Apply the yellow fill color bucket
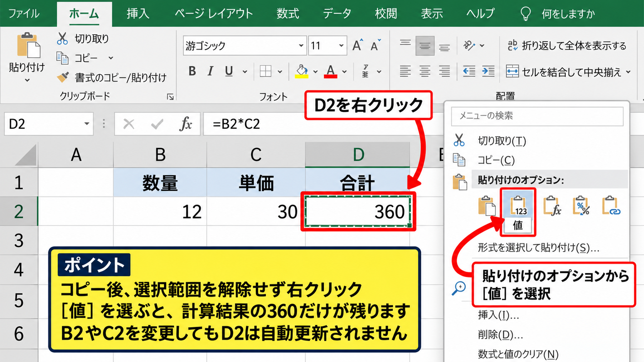The width and height of the screenshot is (644, 362). (302, 71)
